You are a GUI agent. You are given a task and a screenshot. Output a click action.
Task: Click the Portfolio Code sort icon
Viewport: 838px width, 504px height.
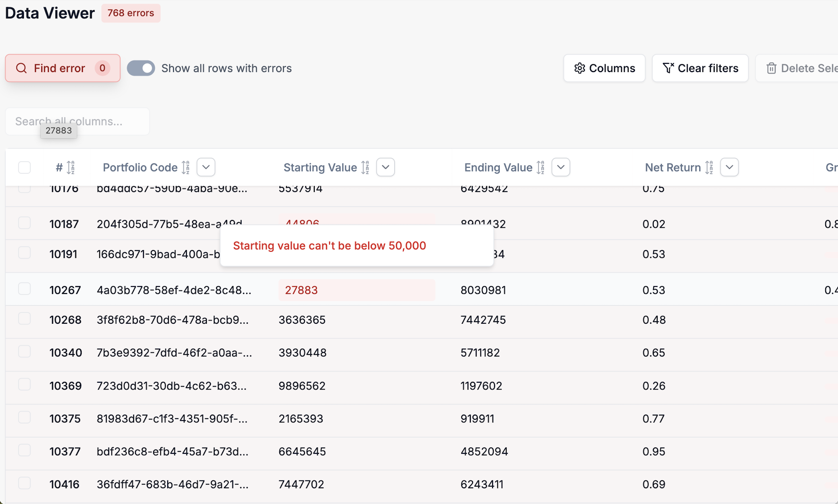[x=186, y=167]
